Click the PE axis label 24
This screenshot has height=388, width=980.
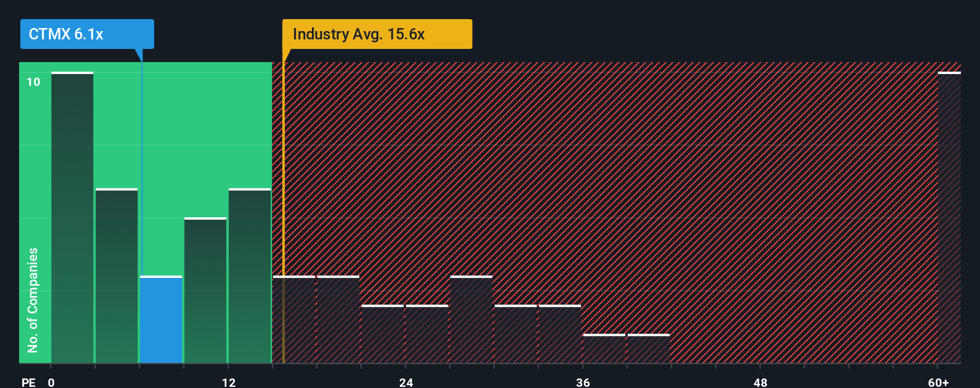(x=406, y=382)
